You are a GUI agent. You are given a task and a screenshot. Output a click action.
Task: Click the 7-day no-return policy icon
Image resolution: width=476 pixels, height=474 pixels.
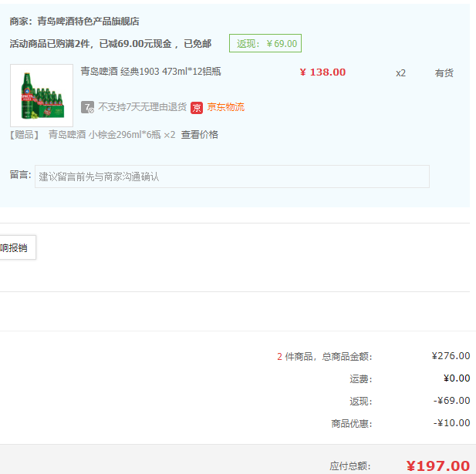click(x=87, y=107)
